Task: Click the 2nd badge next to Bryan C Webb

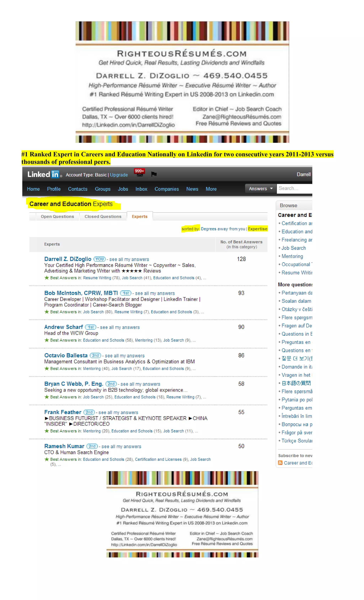Action: [x=111, y=384]
